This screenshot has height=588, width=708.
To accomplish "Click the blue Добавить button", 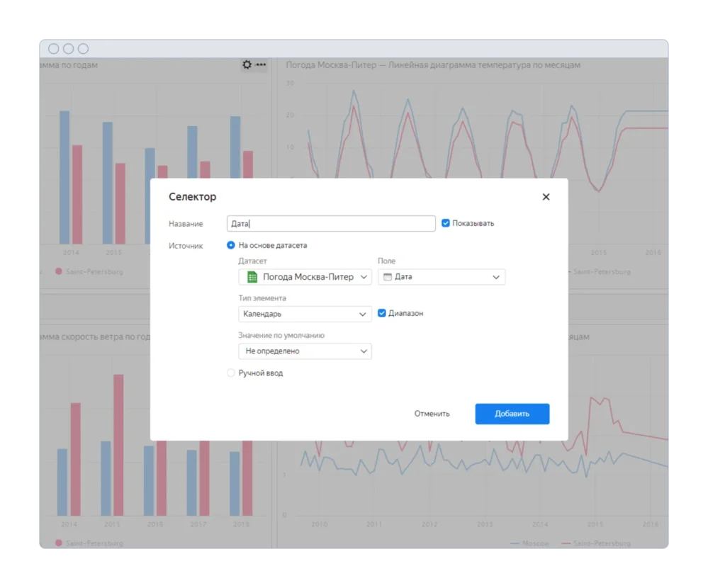I will [x=512, y=414].
